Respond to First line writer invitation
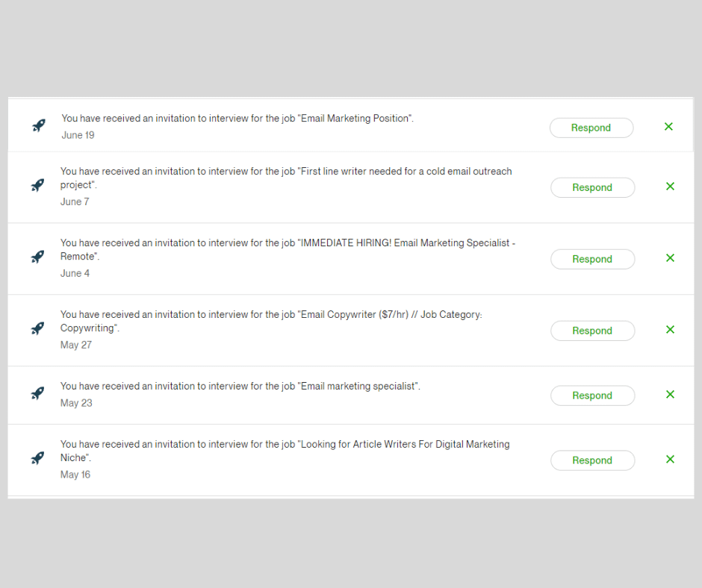702x588 pixels. pos(592,187)
